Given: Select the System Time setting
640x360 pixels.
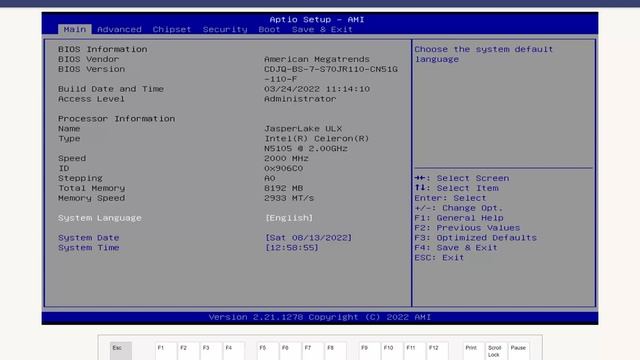Looking at the screenshot, I should click(x=89, y=248).
